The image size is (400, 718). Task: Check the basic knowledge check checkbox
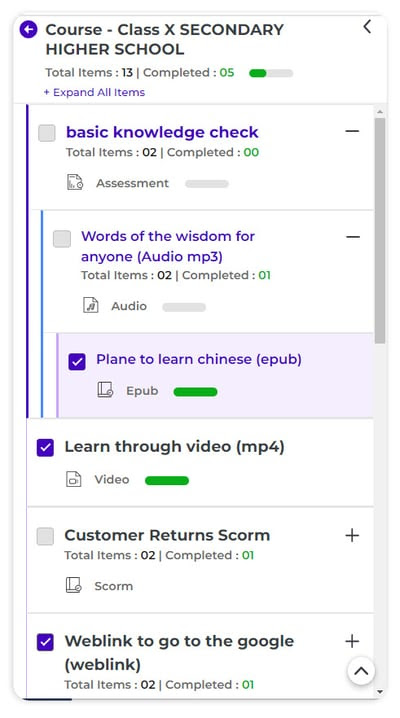47,133
